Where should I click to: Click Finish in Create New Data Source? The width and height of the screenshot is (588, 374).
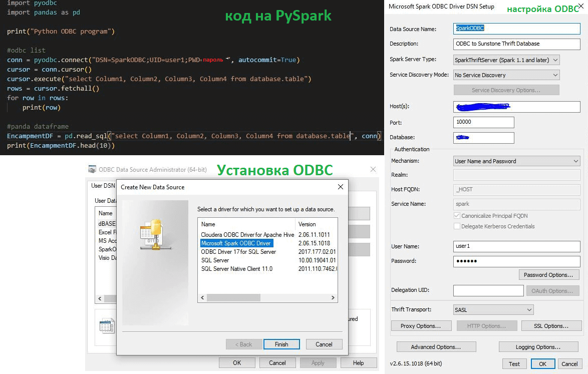pyautogui.click(x=281, y=344)
